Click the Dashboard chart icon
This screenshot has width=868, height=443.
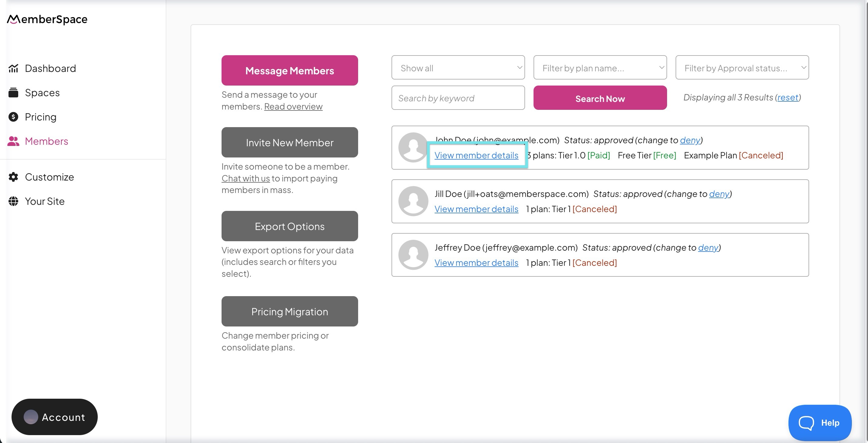pyautogui.click(x=13, y=68)
